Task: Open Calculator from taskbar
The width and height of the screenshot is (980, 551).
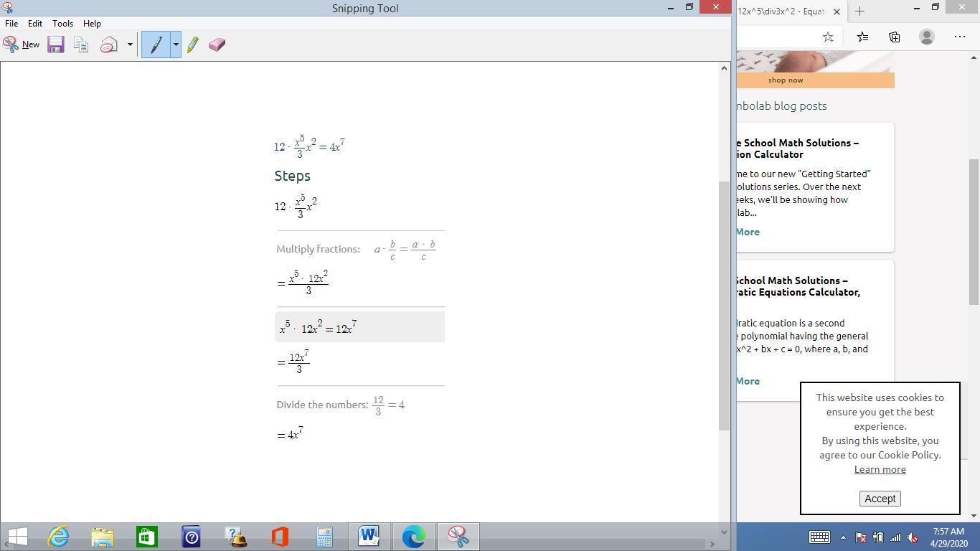Action: pos(325,536)
